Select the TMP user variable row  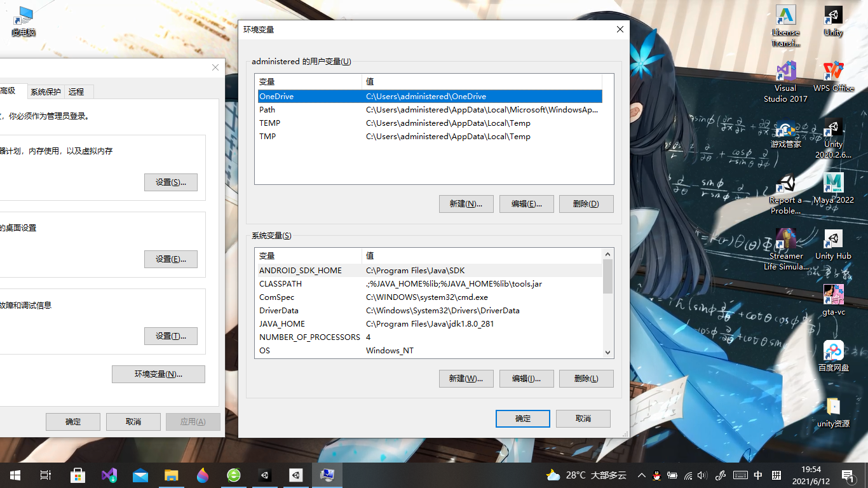pyautogui.click(x=429, y=137)
